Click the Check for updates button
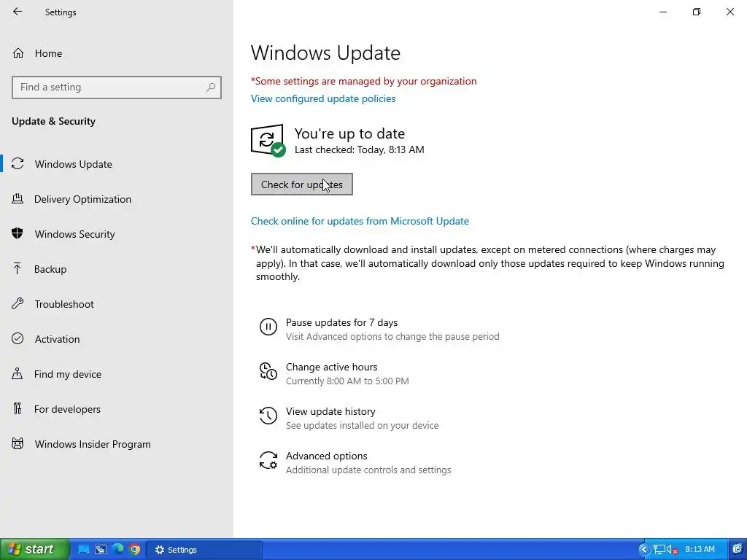Viewport: 747px width, 560px height. [302, 184]
